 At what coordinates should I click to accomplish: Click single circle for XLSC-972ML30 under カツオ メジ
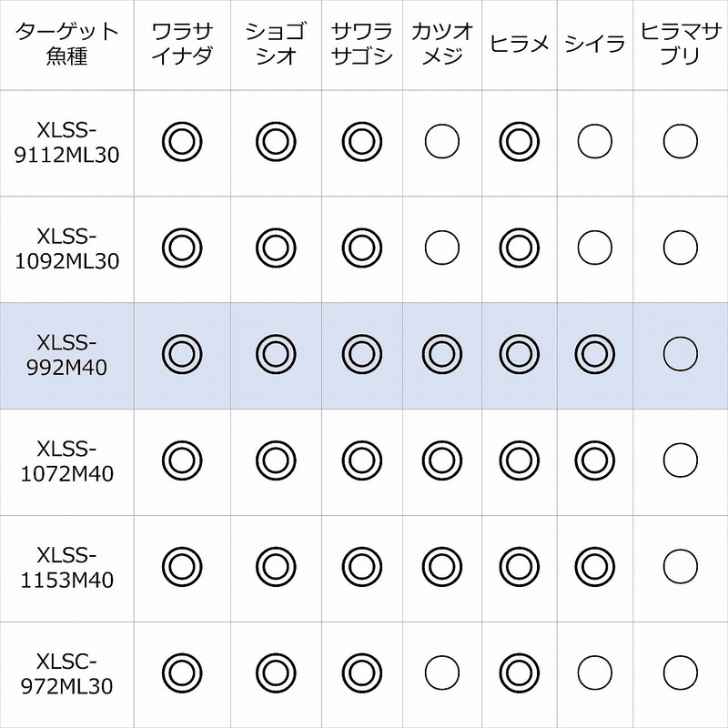point(441,674)
